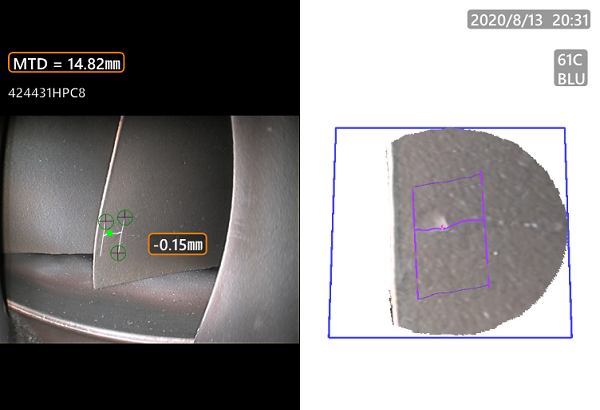Image resolution: width=600 pixels, height=410 pixels.
Task: Click the magenta marker on the profile line
Action: point(442,228)
